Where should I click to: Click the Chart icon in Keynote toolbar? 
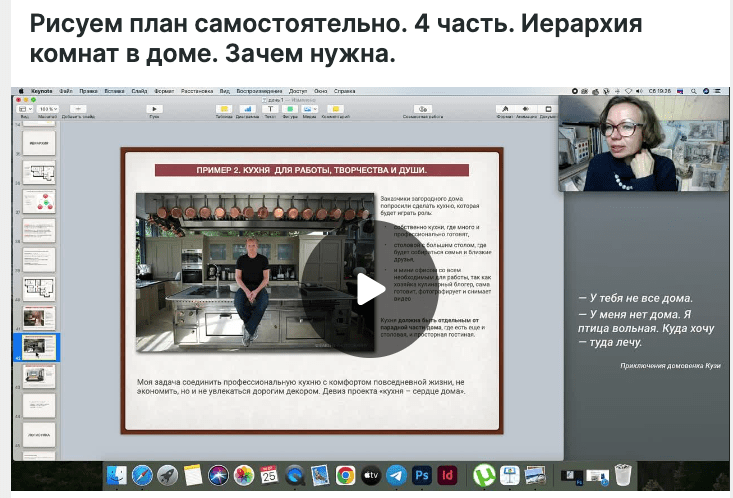(x=247, y=108)
